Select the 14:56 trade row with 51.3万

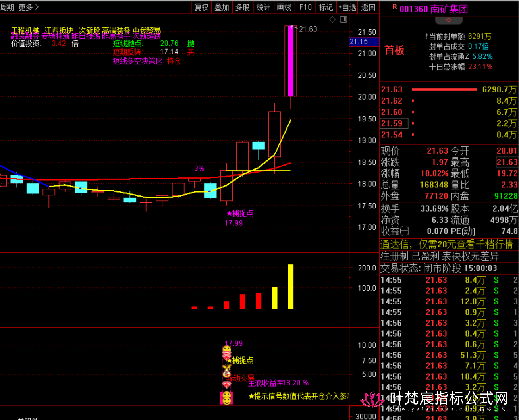449,355
